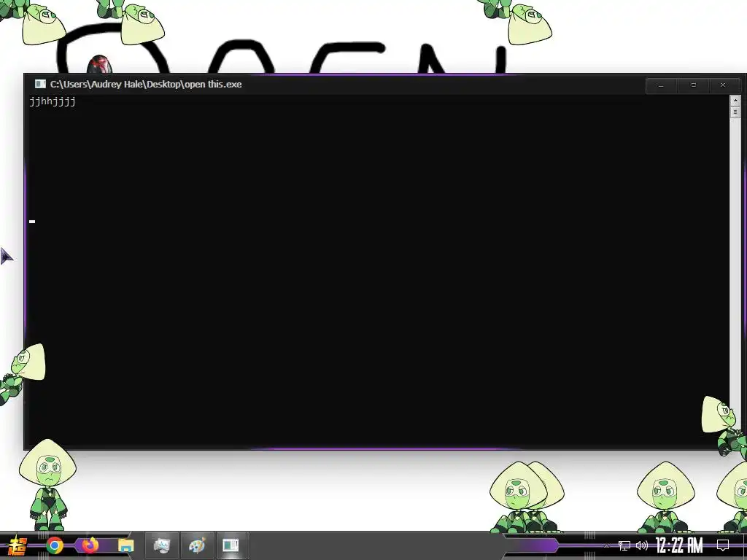Open File Explorer from the taskbar
This screenshot has height=560, width=747.
click(125, 545)
